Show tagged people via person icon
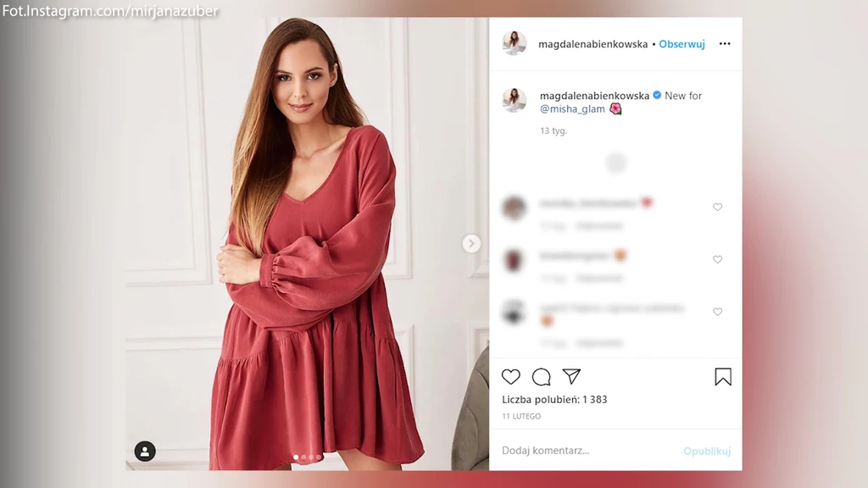This screenshot has height=488, width=868. tap(145, 451)
